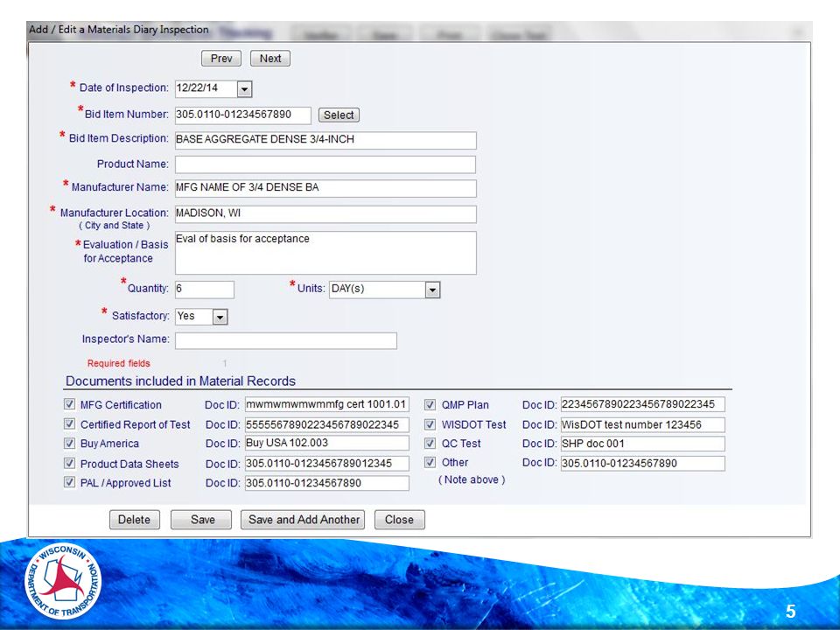The height and width of the screenshot is (630, 840).
Task: Click the Manufacturer Location field
Action: tap(325, 213)
